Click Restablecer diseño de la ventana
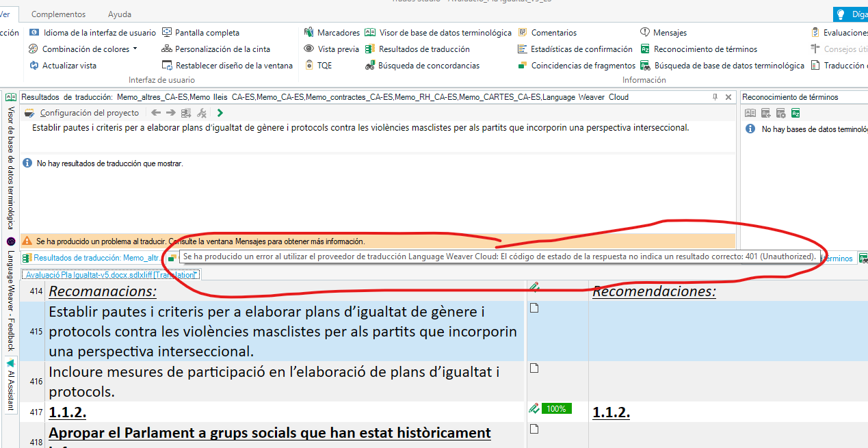The width and height of the screenshot is (868, 448). [227, 66]
